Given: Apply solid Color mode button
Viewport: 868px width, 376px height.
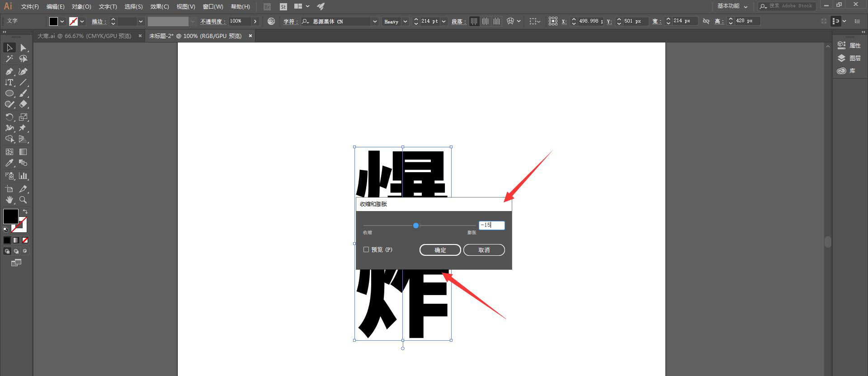Looking at the screenshot, I should [x=7, y=240].
